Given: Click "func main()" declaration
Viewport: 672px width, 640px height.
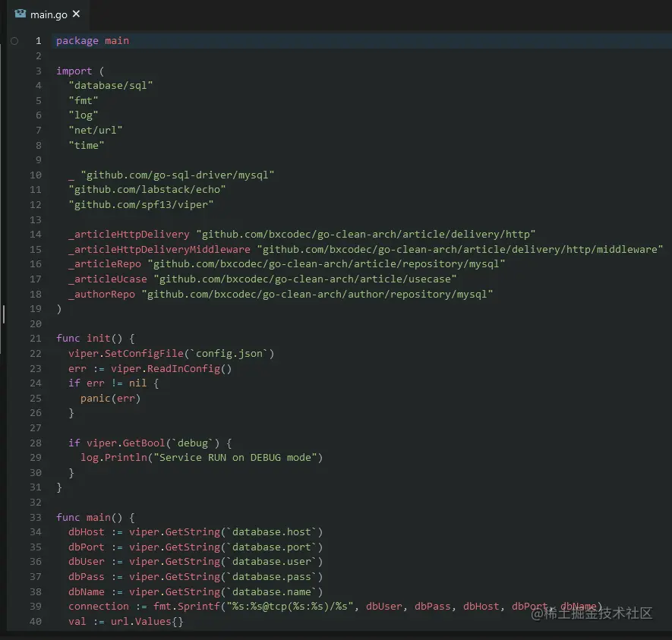Looking at the screenshot, I should tap(89, 518).
